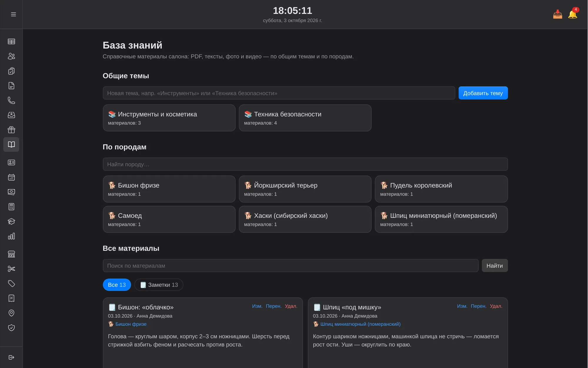The image size is (588, 368).
Task: Open the calculator sidebar icon
Action: [x=11, y=207]
